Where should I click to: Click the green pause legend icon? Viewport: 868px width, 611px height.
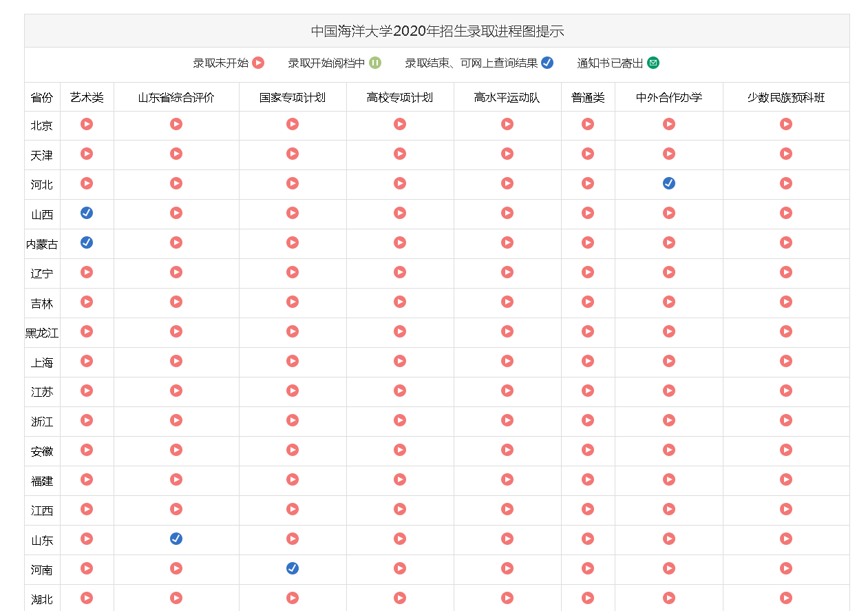(x=375, y=63)
